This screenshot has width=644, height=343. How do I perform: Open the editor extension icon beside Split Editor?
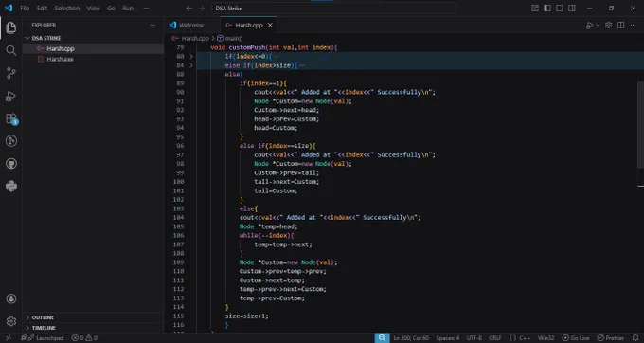[x=609, y=25]
